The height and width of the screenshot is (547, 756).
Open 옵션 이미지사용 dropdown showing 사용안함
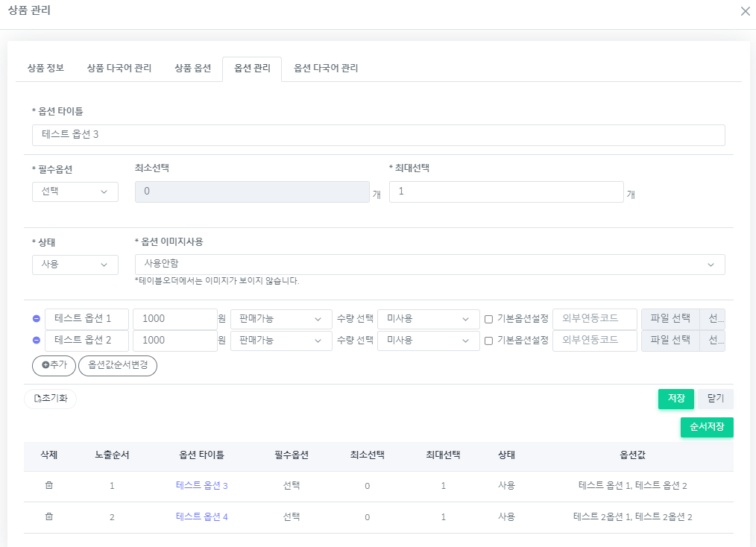[x=429, y=265]
